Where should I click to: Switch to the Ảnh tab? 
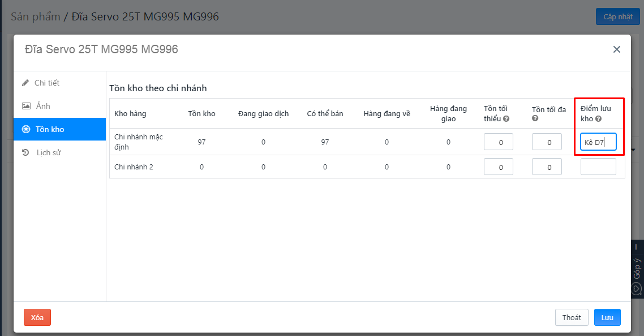(x=42, y=106)
